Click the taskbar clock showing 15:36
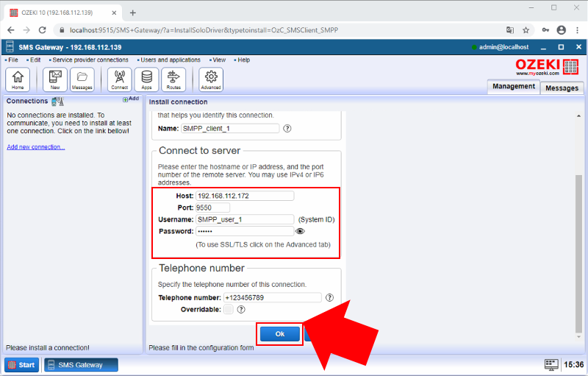Viewport: 588px width, 376px height. tap(574, 365)
